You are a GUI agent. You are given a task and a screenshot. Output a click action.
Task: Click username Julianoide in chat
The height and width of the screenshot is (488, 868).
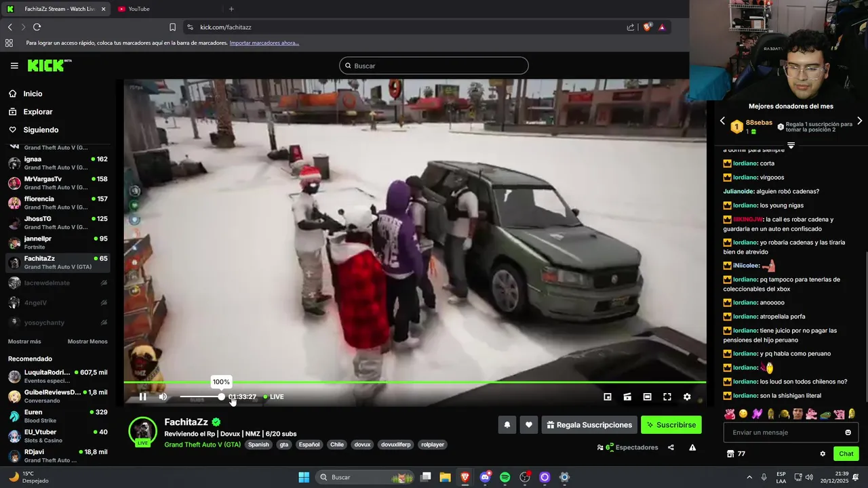739,191
